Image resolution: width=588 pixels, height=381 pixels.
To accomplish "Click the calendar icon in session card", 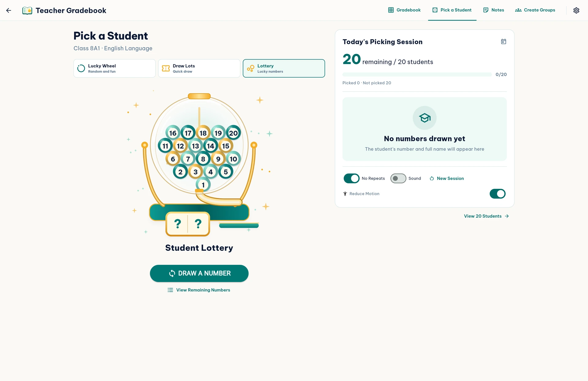I will [x=503, y=41].
